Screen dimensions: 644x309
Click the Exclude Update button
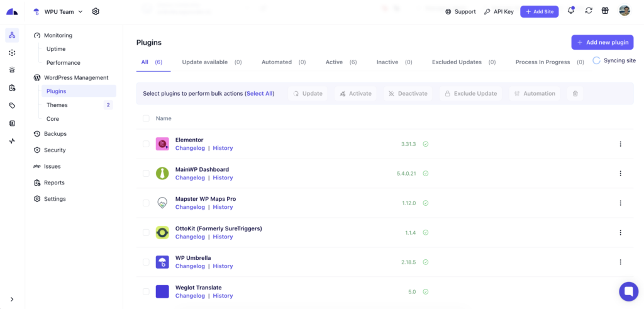click(x=470, y=94)
